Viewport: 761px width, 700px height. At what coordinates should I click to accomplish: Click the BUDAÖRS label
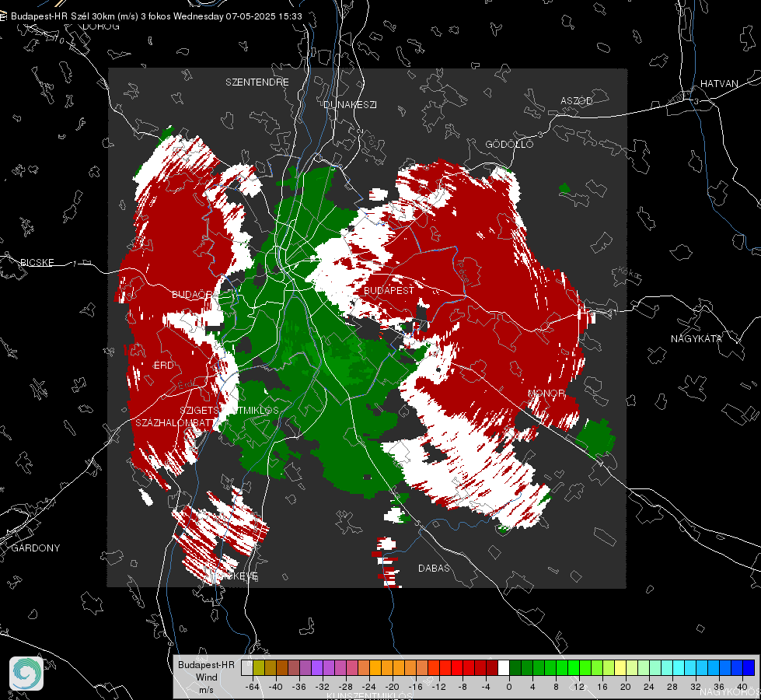point(193,294)
